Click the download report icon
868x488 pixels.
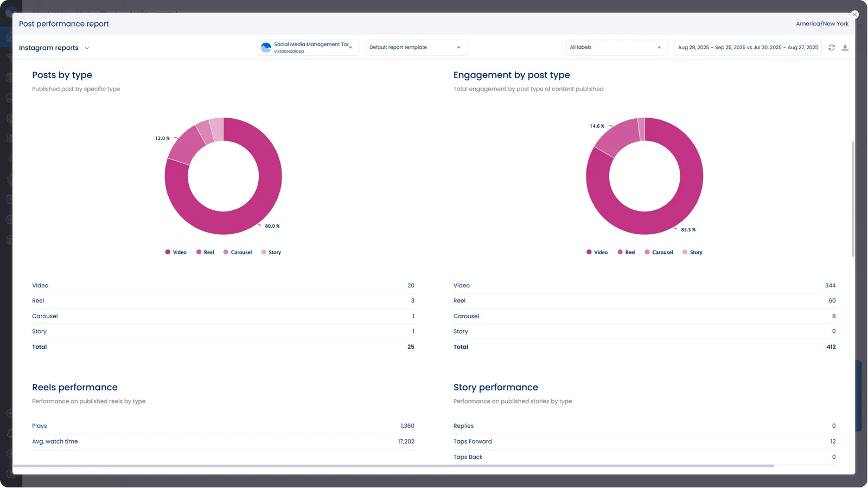pos(845,48)
